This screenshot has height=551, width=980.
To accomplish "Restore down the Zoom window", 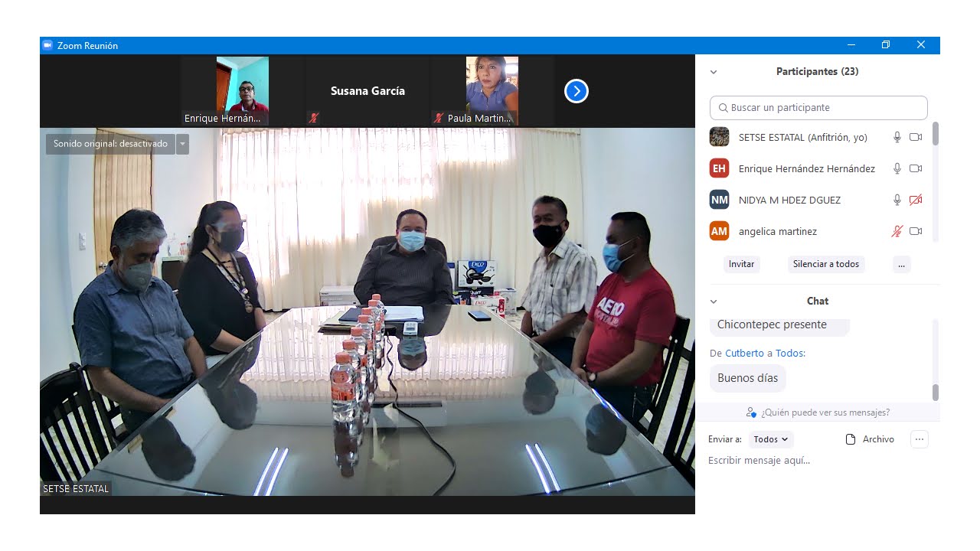I will (885, 45).
